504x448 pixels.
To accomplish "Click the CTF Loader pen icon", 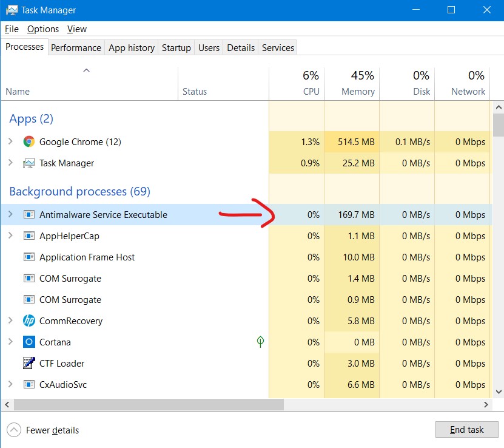I will (29, 363).
